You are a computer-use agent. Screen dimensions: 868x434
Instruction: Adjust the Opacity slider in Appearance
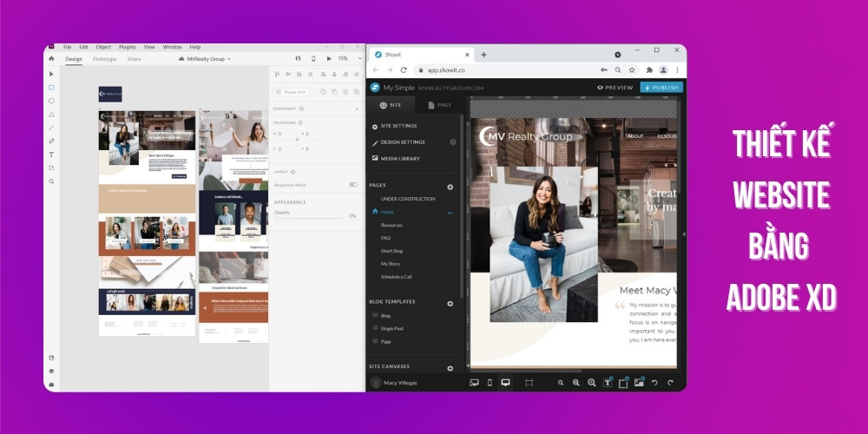tap(310, 218)
